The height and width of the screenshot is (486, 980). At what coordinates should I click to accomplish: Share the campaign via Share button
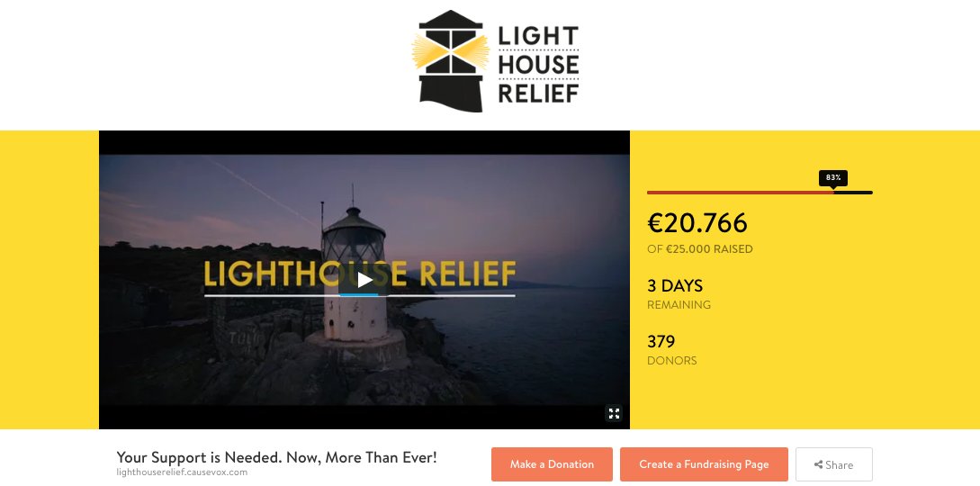[833, 464]
